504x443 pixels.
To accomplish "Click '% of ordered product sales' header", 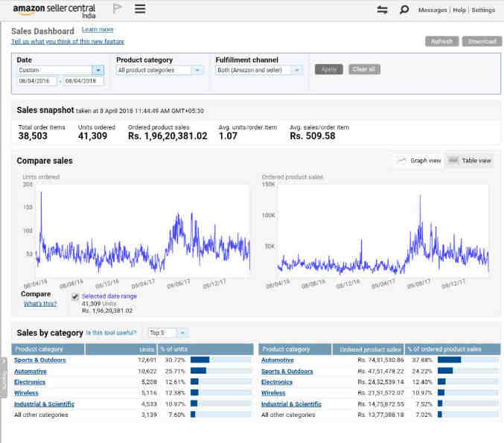I will (453, 349).
